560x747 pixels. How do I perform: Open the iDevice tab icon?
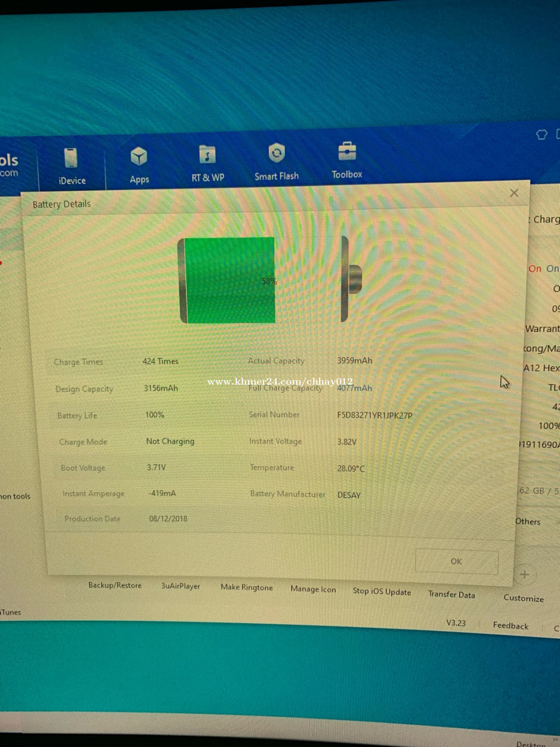(x=71, y=158)
